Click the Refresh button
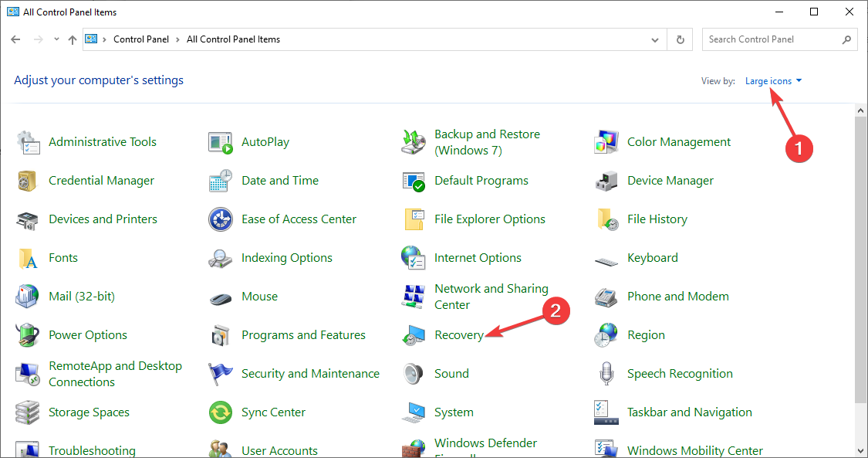 coord(680,39)
